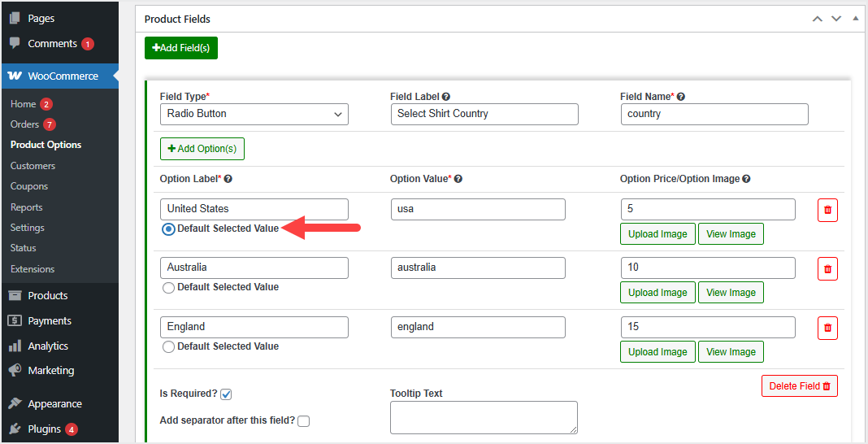Click the Option Value help icon

point(458,179)
